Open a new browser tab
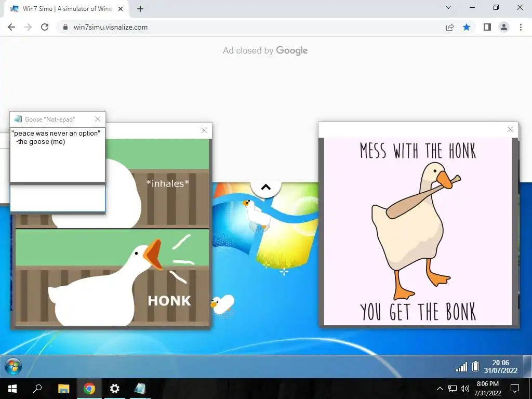 (140, 9)
